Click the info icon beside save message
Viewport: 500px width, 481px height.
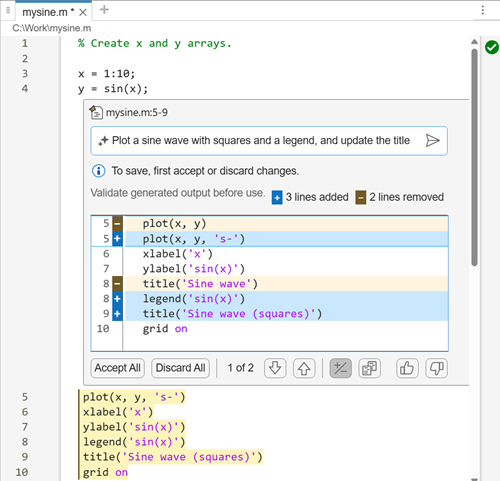[x=98, y=171]
